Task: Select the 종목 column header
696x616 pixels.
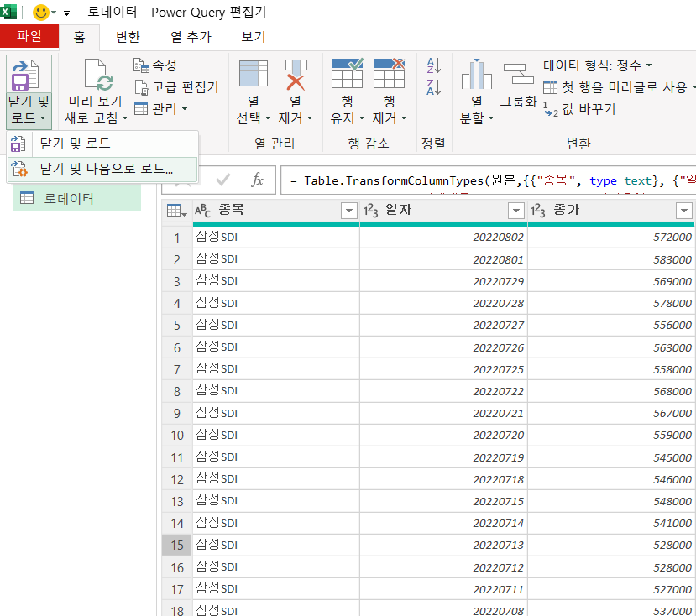Action: click(276, 211)
